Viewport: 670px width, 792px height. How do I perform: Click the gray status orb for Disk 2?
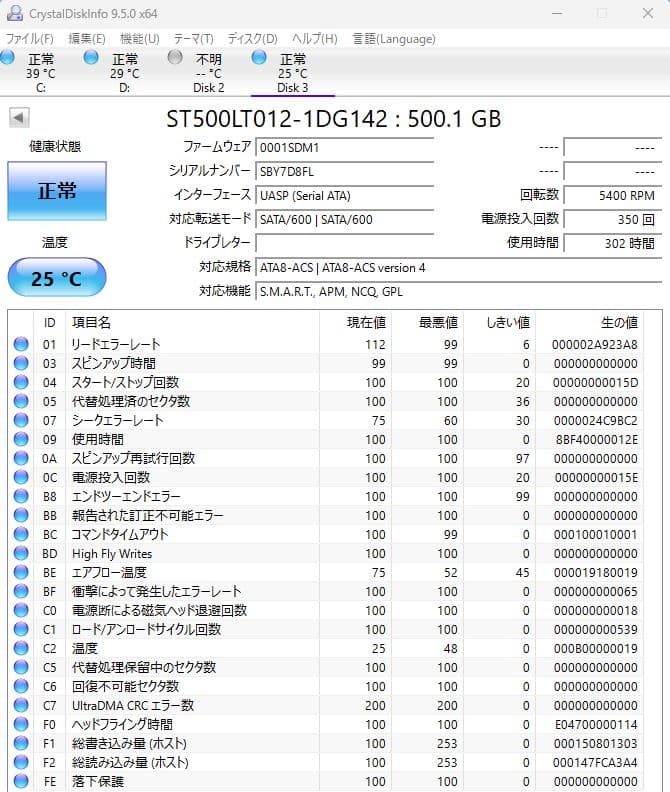[175, 58]
